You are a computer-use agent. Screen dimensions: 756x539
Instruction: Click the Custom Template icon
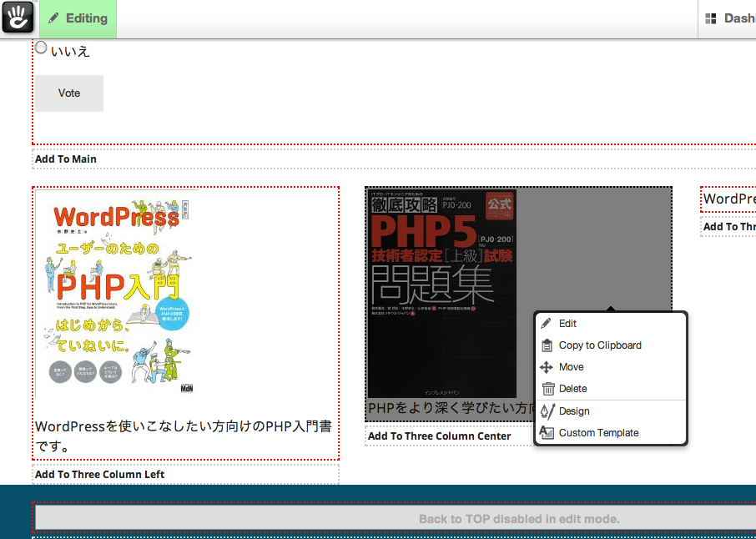[x=547, y=433]
